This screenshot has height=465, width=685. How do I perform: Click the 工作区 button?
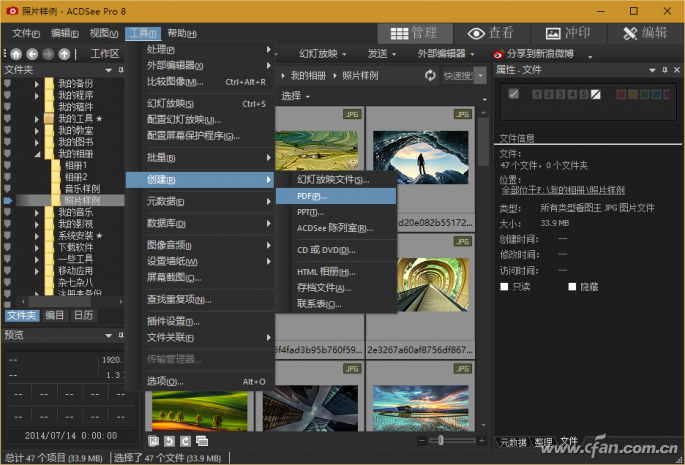[x=105, y=54]
